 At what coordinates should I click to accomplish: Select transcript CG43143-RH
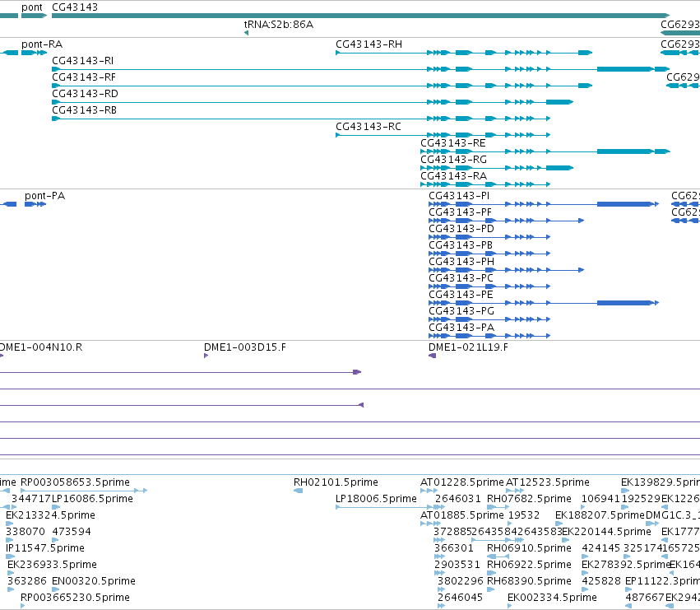pos(369,44)
